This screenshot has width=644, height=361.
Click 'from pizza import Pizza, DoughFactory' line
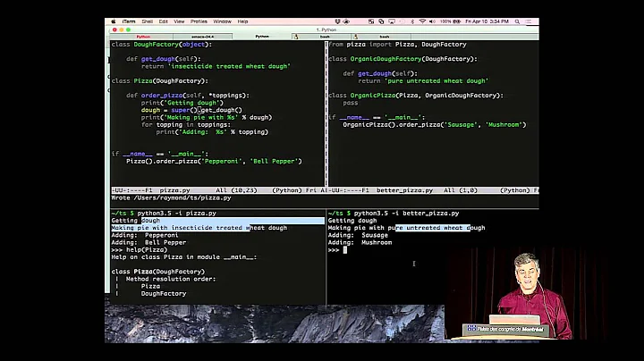pos(397,45)
